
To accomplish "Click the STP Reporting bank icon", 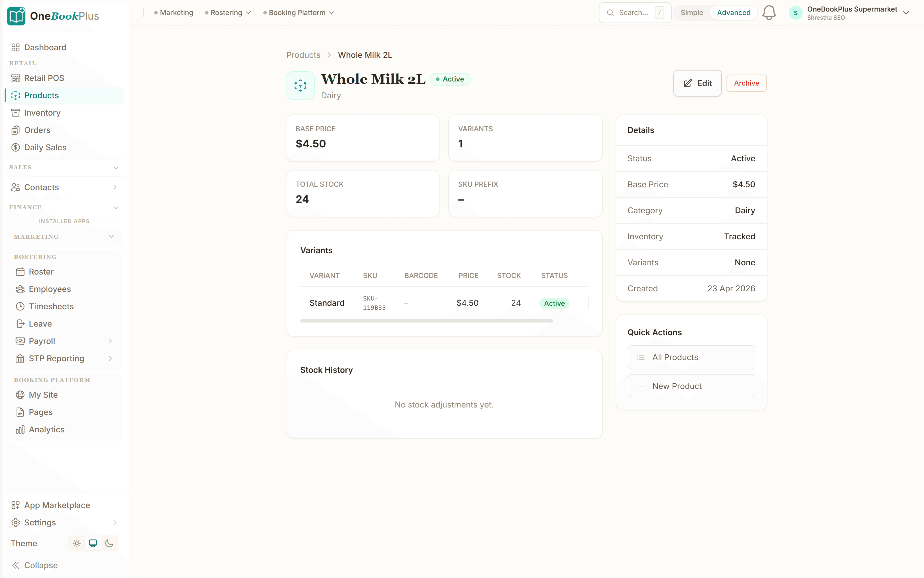I will coord(20,359).
